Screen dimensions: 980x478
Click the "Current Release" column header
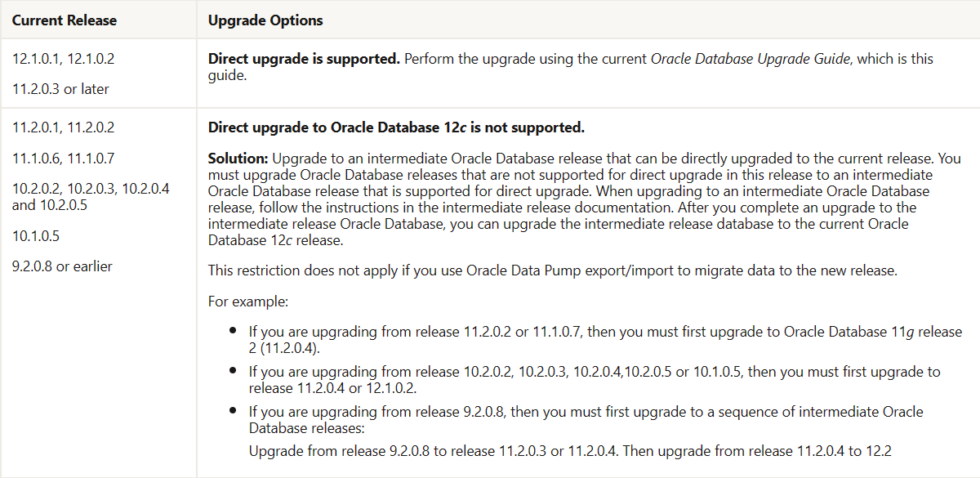[x=65, y=20]
